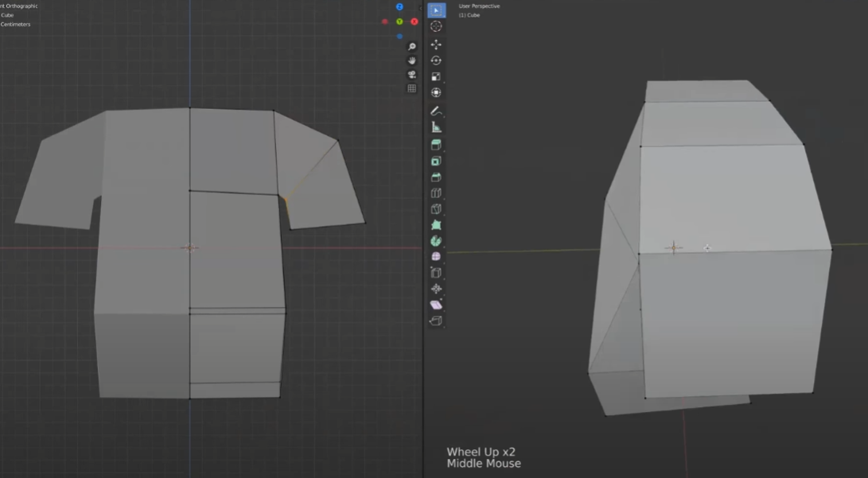Click the '(1) Cube' label in right viewport
Image resolution: width=868 pixels, height=478 pixels.
pos(469,15)
